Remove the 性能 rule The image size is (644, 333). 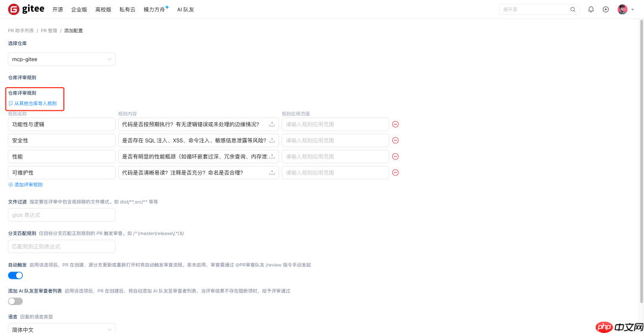coord(395,156)
